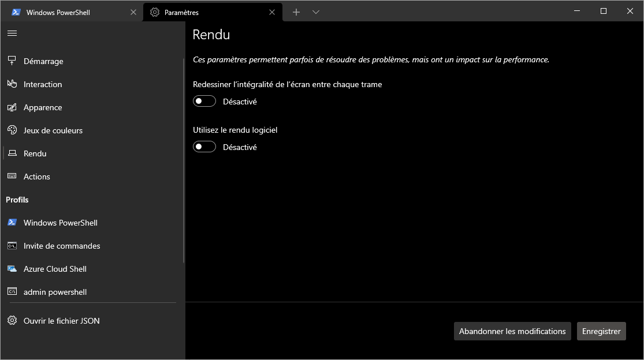Open the new tab dropdown chevron
Screen dimensions: 644x360
point(316,12)
